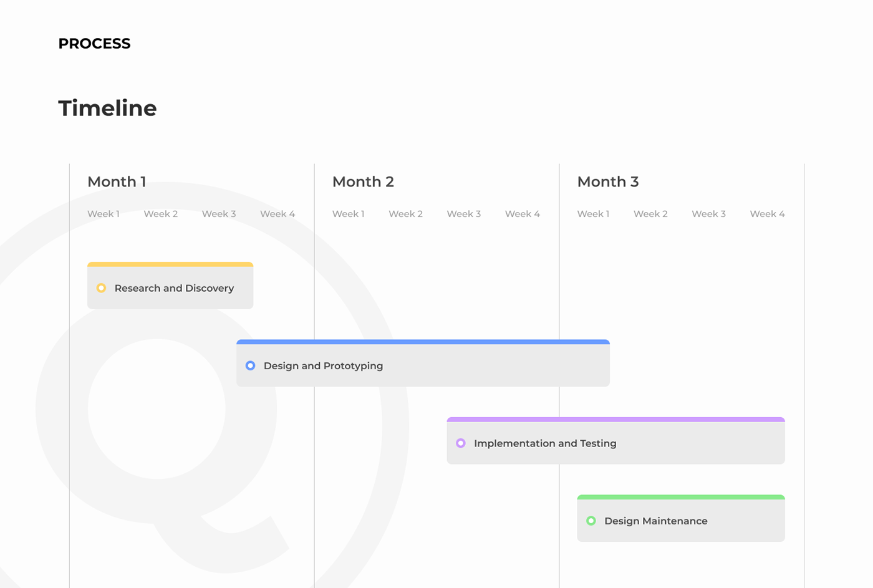Open the Implementation and Testing task card
The width and height of the screenshot is (873, 588).
615,443
